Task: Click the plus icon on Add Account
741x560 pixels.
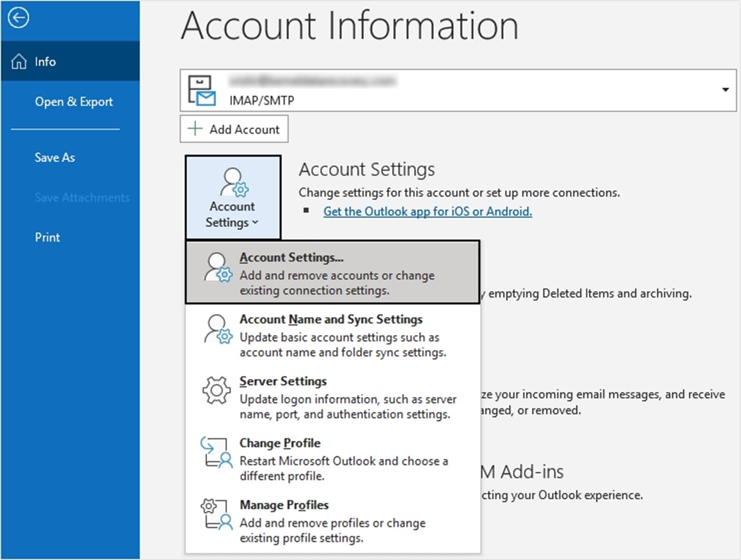Action: [x=195, y=129]
